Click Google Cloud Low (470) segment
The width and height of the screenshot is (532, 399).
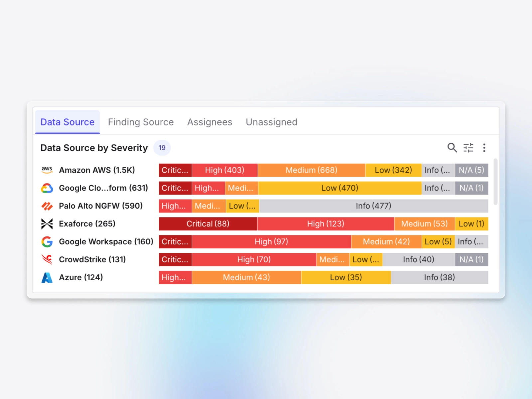point(340,188)
